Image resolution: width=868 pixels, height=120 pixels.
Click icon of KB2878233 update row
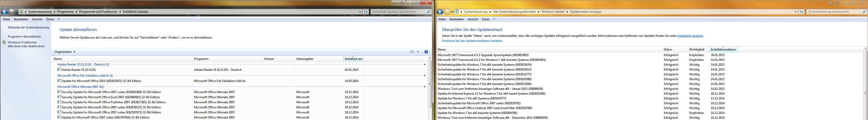point(59,107)
